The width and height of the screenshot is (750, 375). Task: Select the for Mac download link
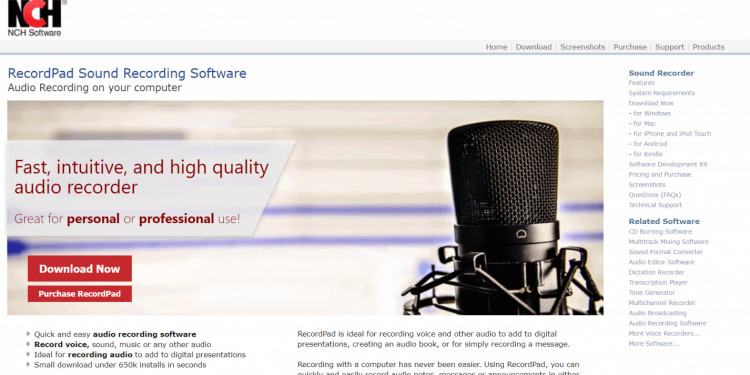(x=644, y=123)
